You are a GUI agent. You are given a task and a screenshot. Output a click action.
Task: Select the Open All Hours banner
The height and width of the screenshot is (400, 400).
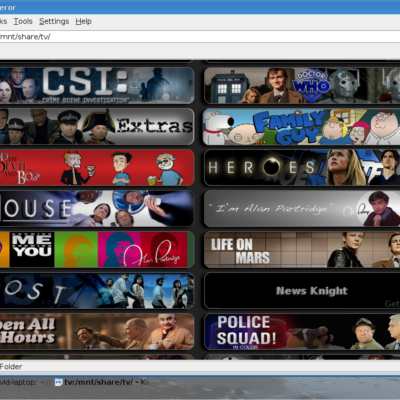[97, 332]
